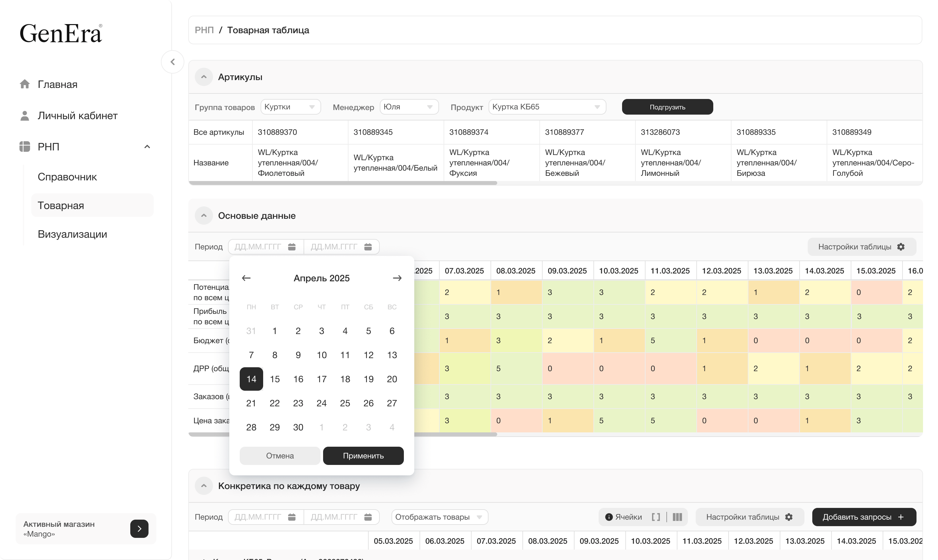Click article number 313286073
Image resolution: width=938 pixels, height=560 pixels.
tap(660, 132)
